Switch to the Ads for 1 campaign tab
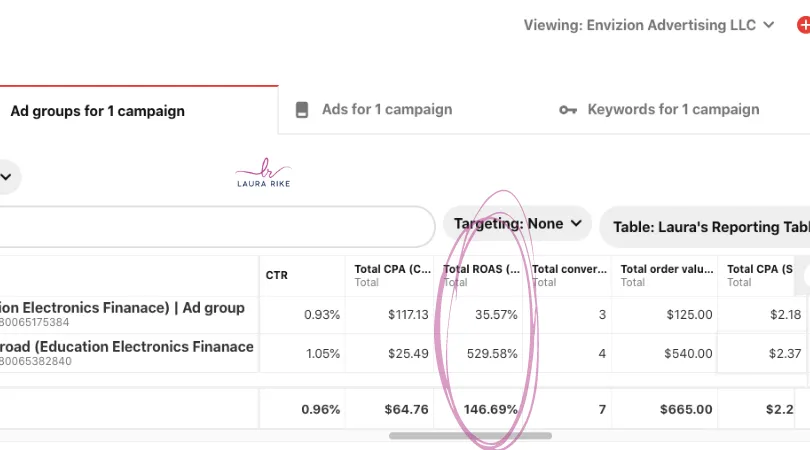This screenshot has width=810, height=450. 386,110
